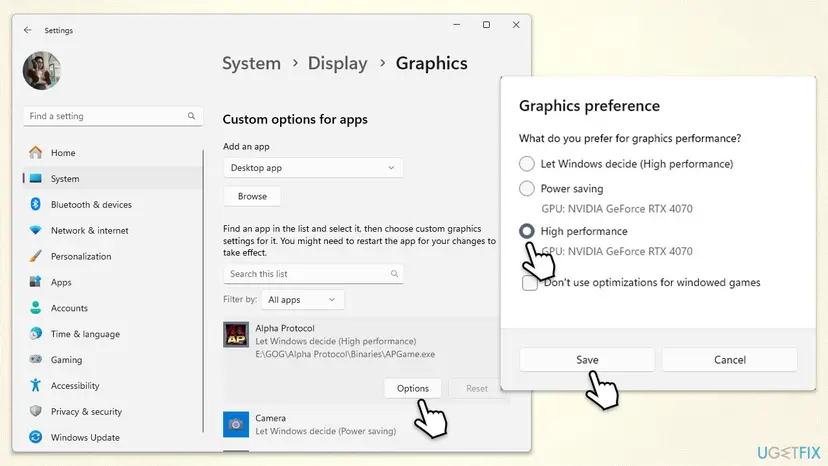Click Reset for Alpha Protocol
Screen dimensions: 828x466
[x=476, y=388]
